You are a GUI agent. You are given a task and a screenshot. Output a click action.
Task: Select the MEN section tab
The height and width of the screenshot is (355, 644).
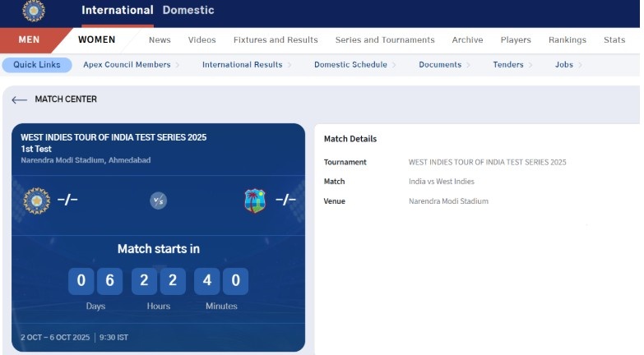29,39
